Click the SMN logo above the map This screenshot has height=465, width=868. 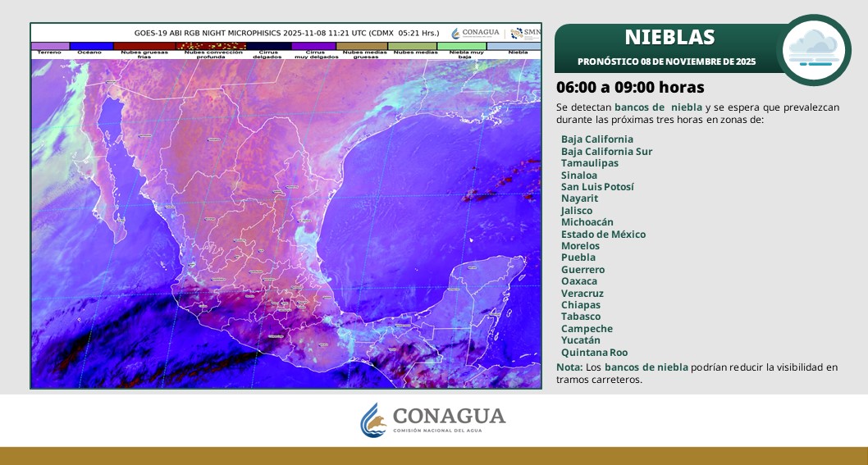point(525,33)
